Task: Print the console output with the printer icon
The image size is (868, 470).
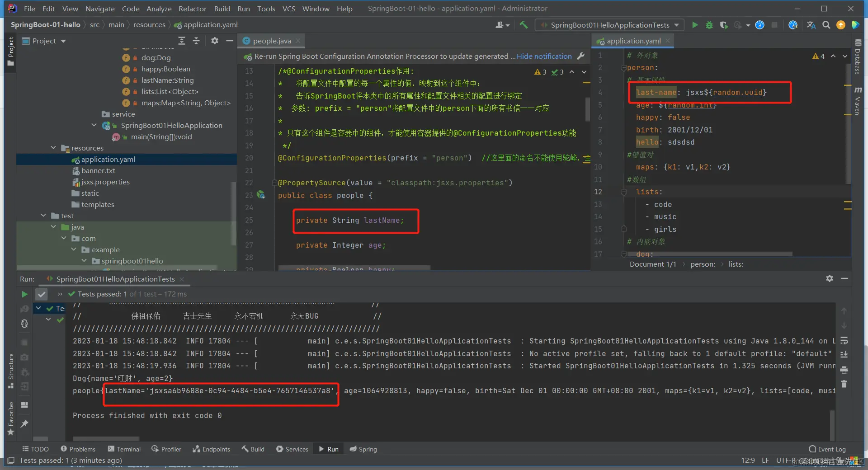Action: coord(844,370)
